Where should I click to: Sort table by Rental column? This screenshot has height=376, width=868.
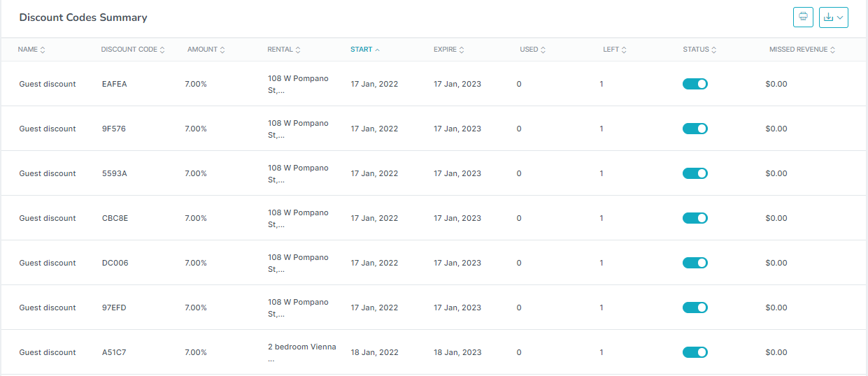coord(284,50)
